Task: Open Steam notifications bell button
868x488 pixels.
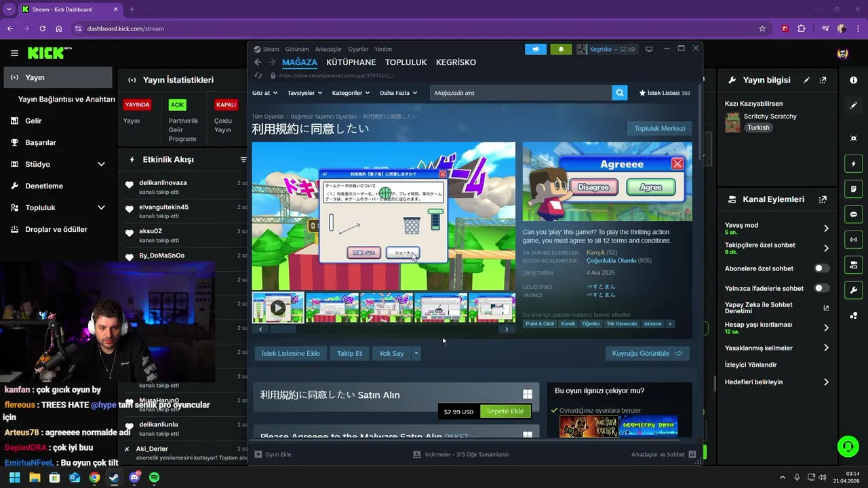Action: pyautogui.click(x=561, y=49)
